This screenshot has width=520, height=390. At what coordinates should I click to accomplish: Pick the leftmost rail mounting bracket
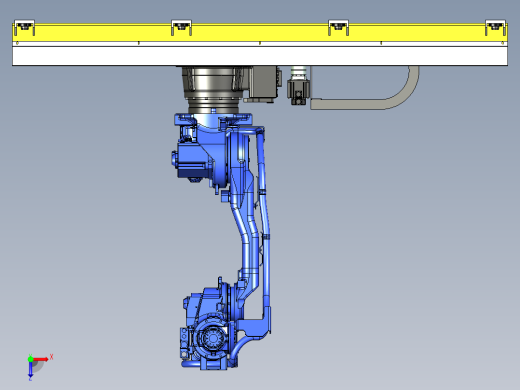[x=24, y=27]
